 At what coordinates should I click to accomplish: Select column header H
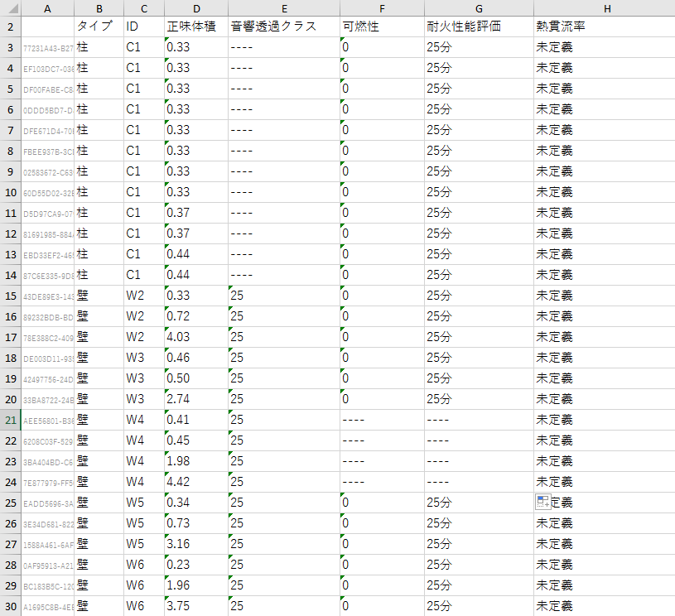[x=607, y=8]
